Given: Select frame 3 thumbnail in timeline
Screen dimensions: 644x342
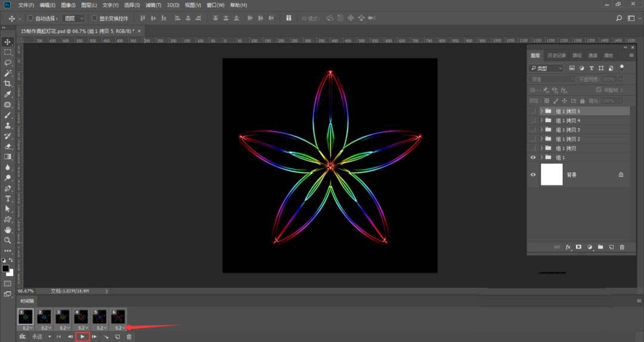Looking at the screenshot, I should [x=63, y=316].
